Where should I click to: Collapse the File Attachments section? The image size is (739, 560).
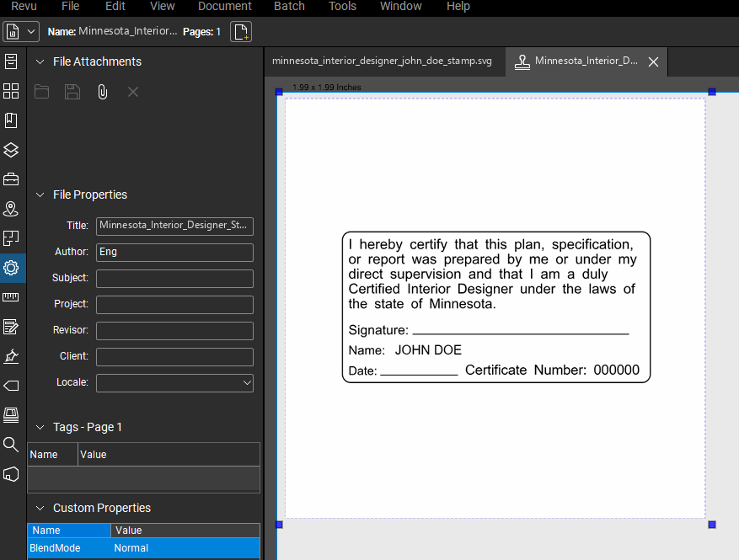click(x=40, y=61)
